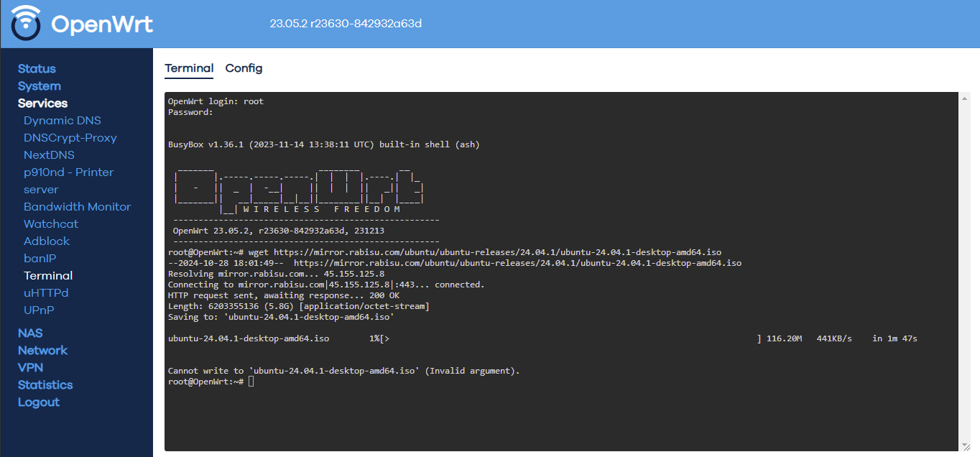Click the terminal resize handle corner
The height and width of the screenshot is (457, 980).
(x=965, y=446)
